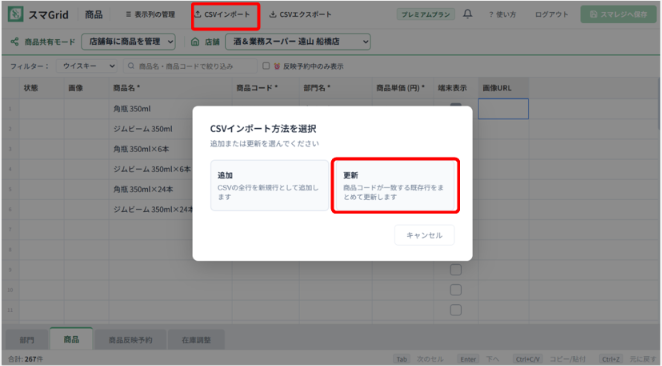Switch to the 商品反映予約 tab
Image resolution: width=662 pixels, height=366 pixels.
click(x=130, y=340)
